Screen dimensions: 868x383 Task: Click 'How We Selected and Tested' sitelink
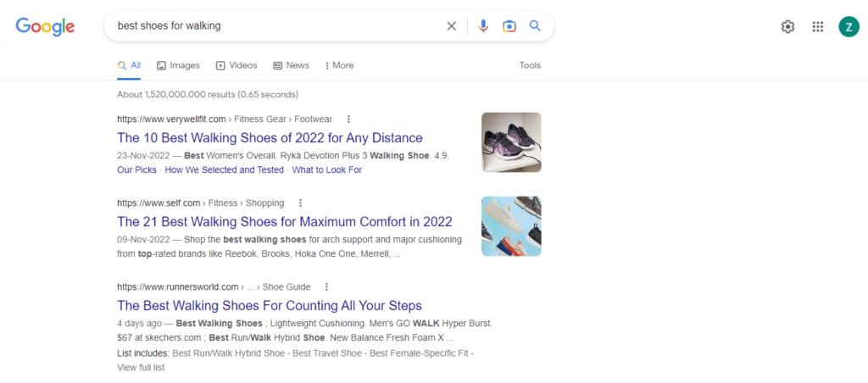(224, 170)
